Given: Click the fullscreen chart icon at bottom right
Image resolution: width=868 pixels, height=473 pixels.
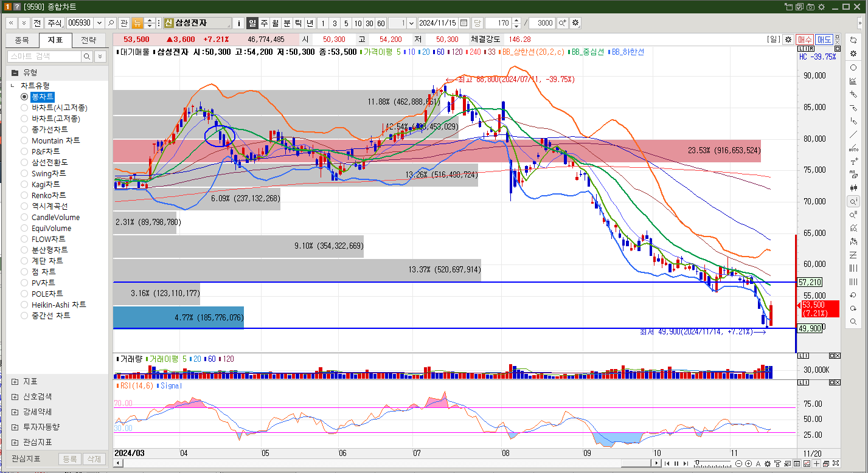Looking at the screenshot, I should coord(836,463).
